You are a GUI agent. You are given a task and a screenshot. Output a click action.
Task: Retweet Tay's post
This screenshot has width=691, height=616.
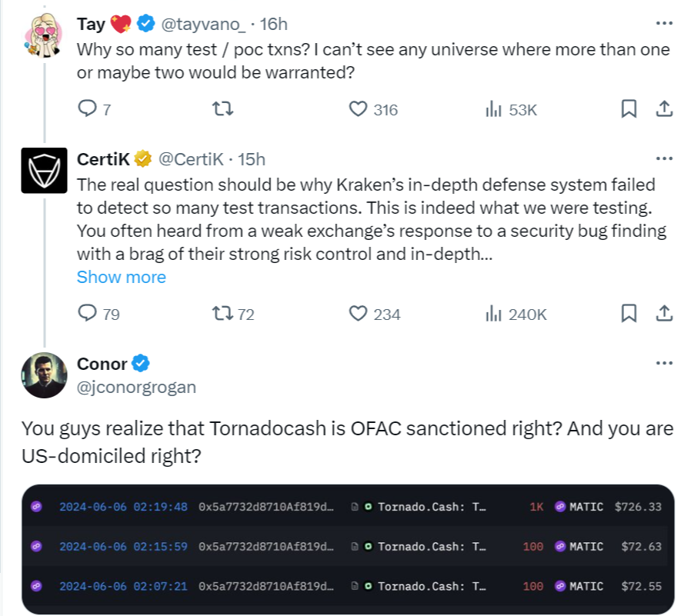tap(222, 108)
